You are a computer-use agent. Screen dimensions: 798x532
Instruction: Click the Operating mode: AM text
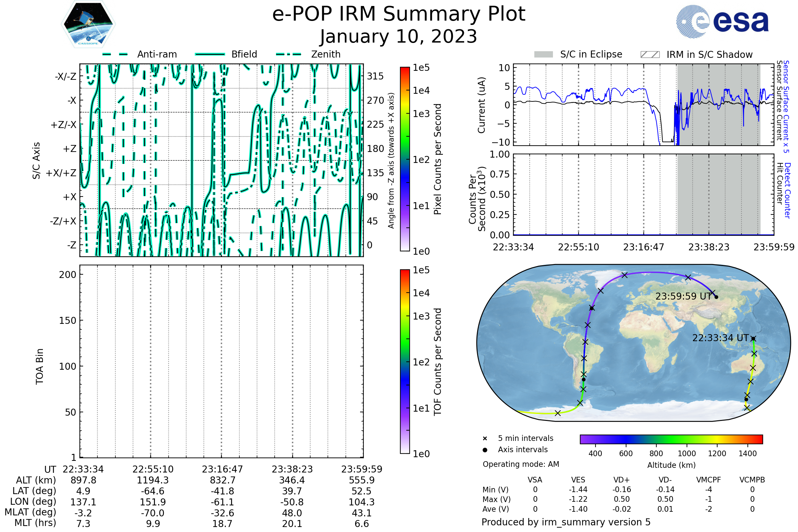click(521, 464)
